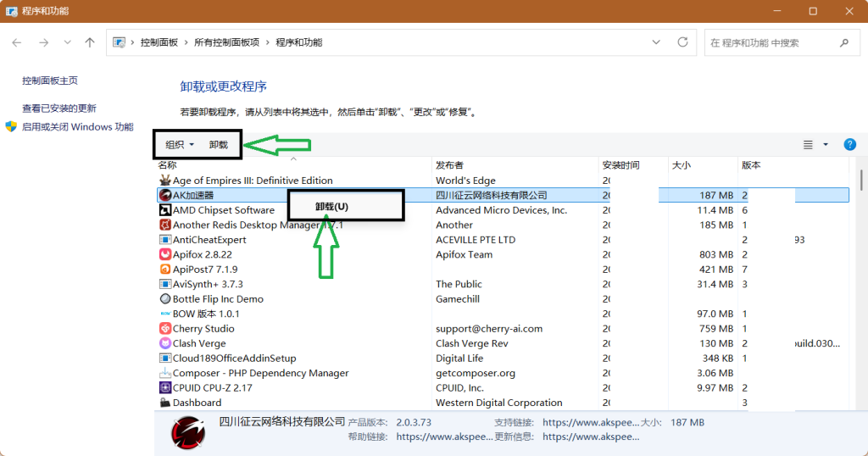This screenshot has width=868, height=456.
Task: Click the 更新信息 URL in details pane
Action: [x=591, y=437]
